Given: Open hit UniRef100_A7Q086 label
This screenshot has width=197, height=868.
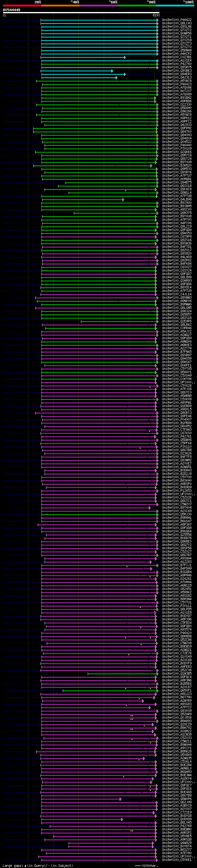Looking at the screenshot, I should [x=177, y=88].
